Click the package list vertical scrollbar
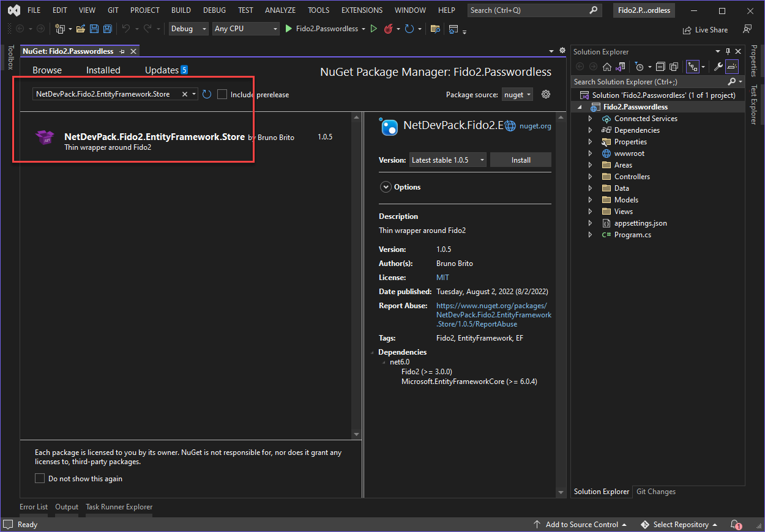 click(357, 275)
